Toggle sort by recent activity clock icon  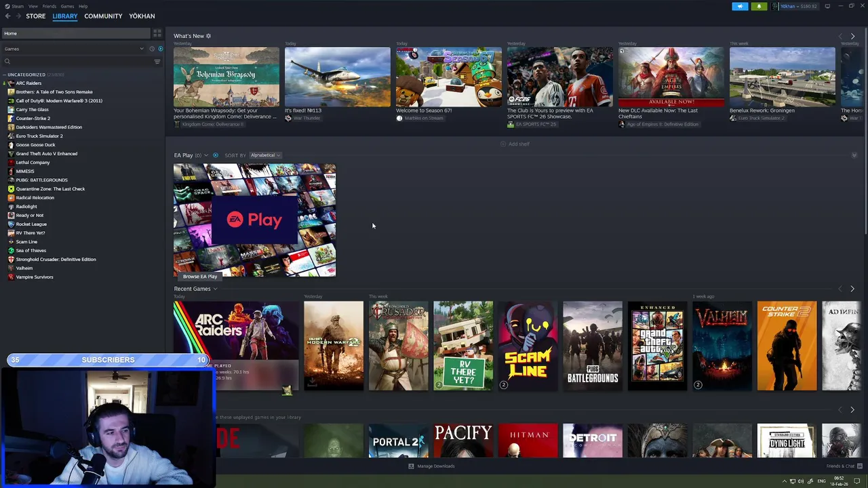[x=152, y=49]
